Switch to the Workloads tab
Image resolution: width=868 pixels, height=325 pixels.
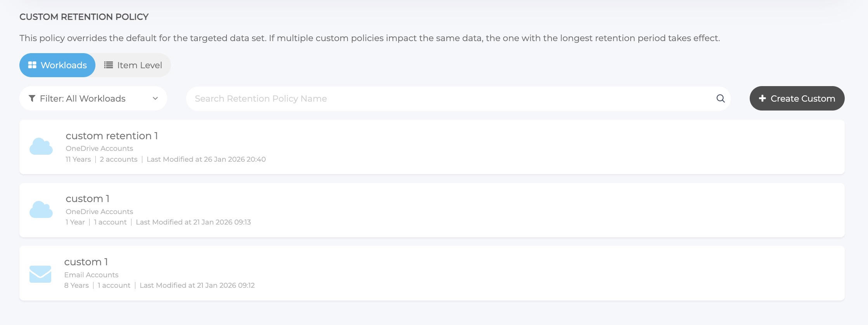pyautogui.click(x=57, y=65)
